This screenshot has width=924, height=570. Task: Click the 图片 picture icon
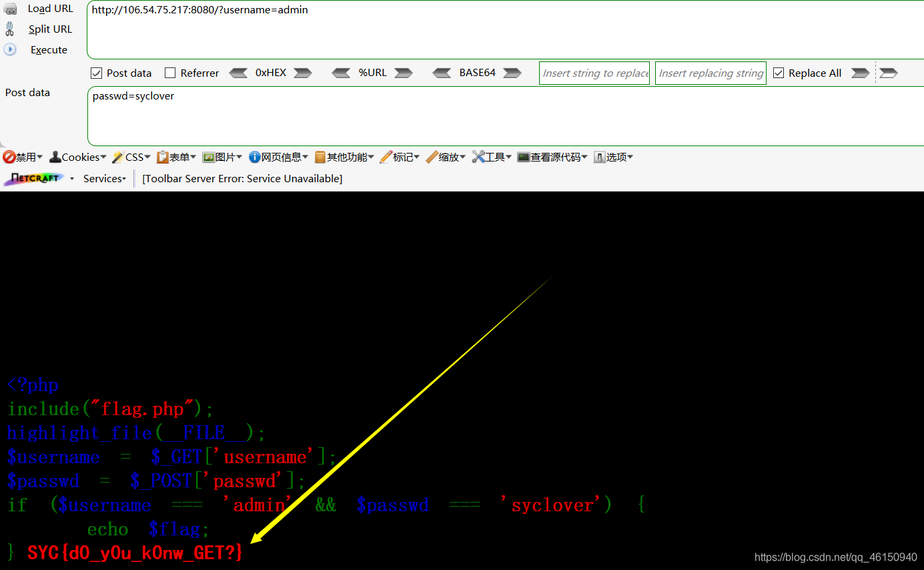[208, 157]
